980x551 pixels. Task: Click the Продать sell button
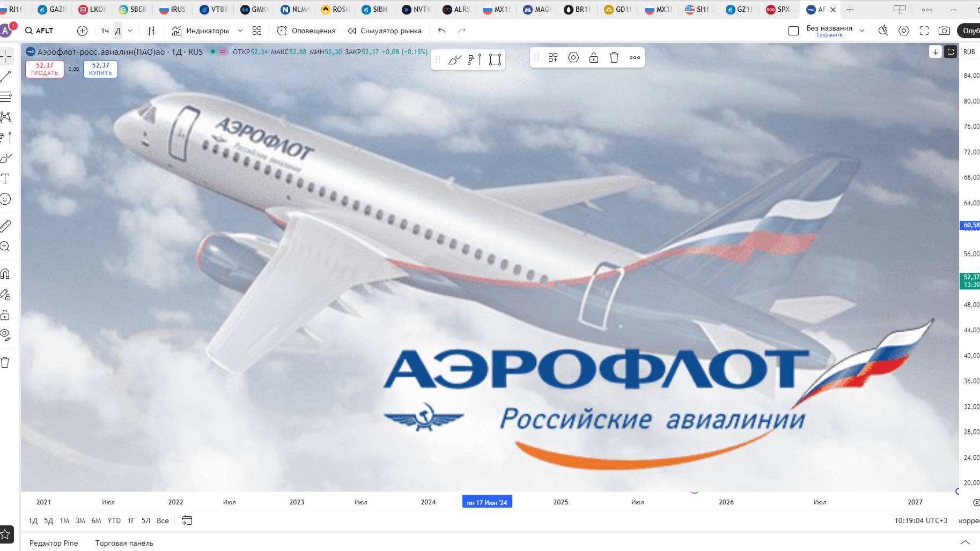(x=45, y=69)
